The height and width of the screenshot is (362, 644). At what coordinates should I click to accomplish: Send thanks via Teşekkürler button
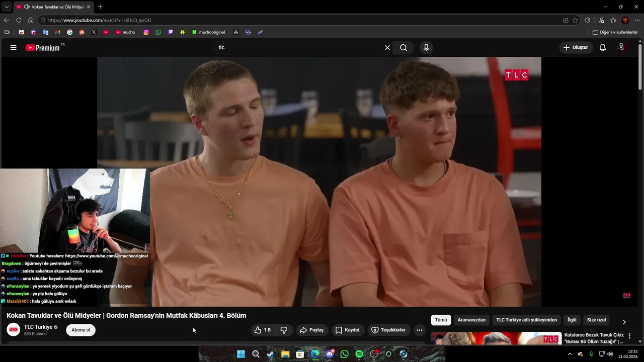[388, 330]
